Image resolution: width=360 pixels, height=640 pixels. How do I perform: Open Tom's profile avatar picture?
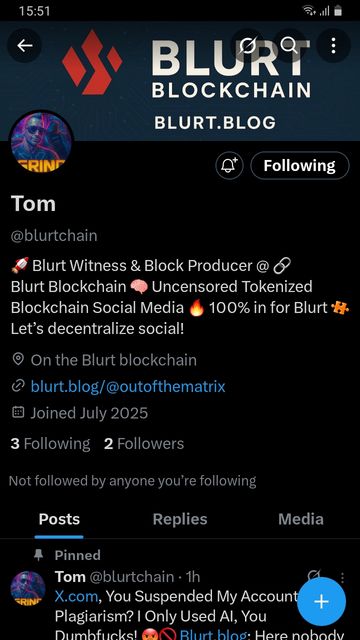pyautogui.click(x=41, y=142)
